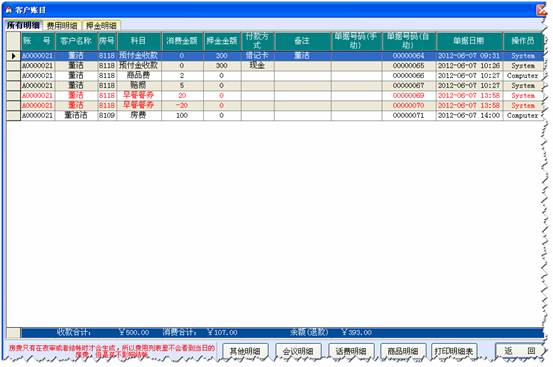Image resolution: width=553 pixels, height=367 pixels.
Task: Show 话费明细 phone charges
Action: 351,351
